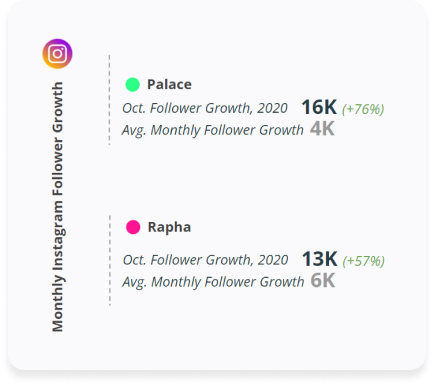Click the pink Rapha legend dot
Screen dimensions: 434x386
[x=133, y=227]
